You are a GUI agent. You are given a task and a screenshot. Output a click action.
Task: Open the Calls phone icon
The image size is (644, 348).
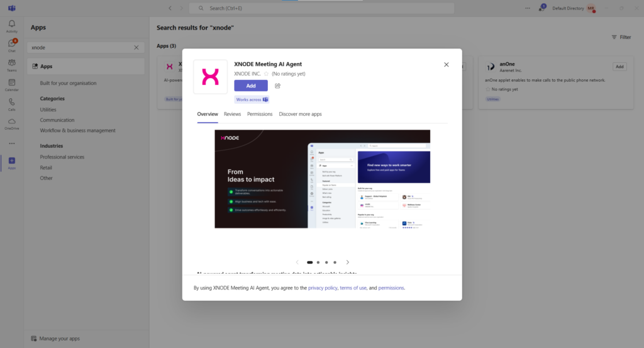point(12,102)
